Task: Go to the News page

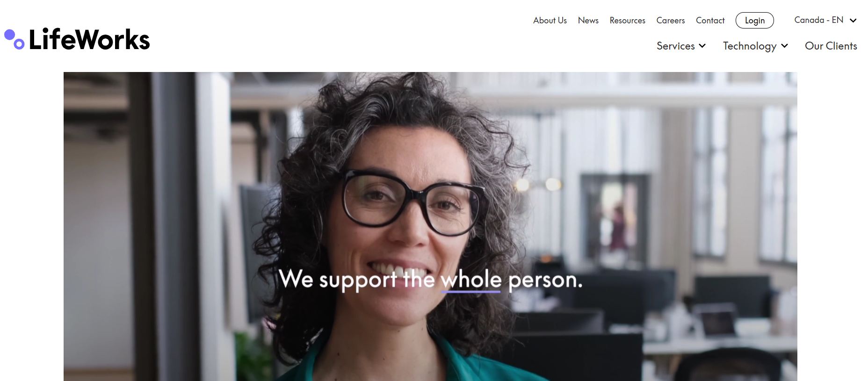Action: 588,21
